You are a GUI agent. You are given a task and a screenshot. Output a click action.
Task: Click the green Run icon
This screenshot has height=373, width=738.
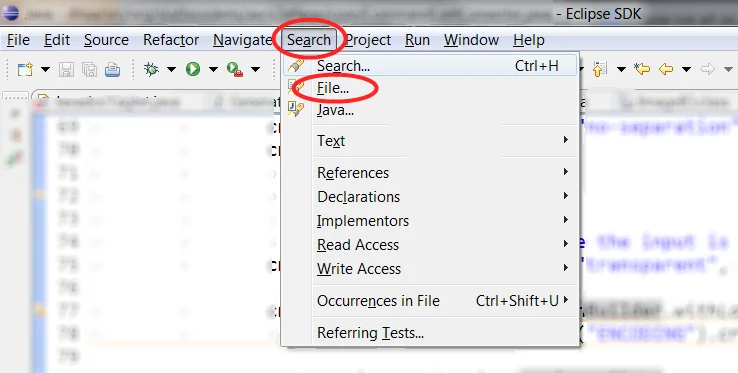click(193, 69)
